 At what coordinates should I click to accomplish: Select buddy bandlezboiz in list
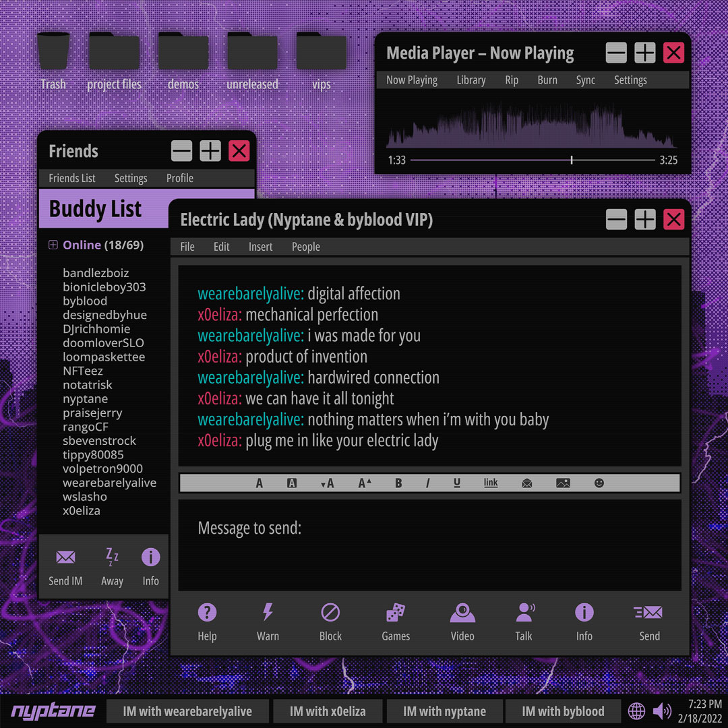(x=96, y=273)
